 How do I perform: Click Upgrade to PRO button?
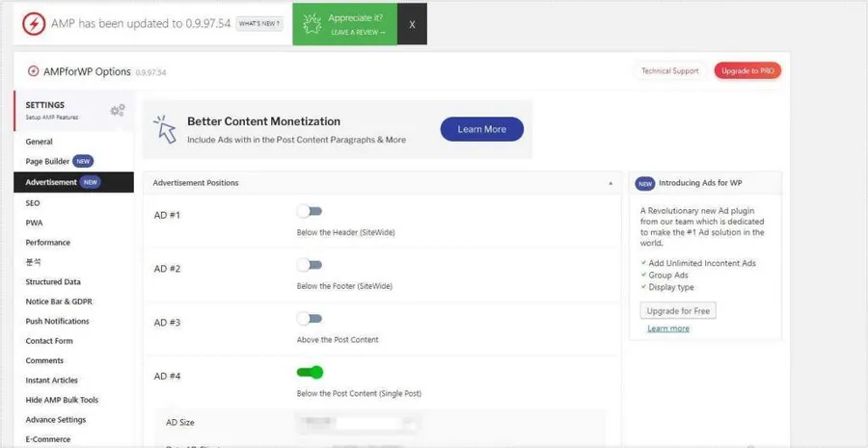click(x=747, y=70)
